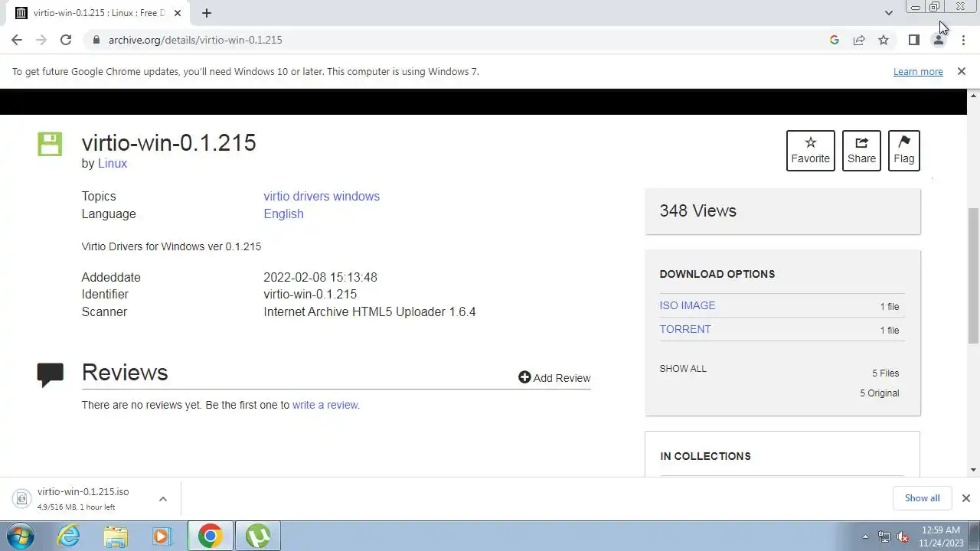Click the 5 Original count
This screenshot has height=551, width=980.
879,393
